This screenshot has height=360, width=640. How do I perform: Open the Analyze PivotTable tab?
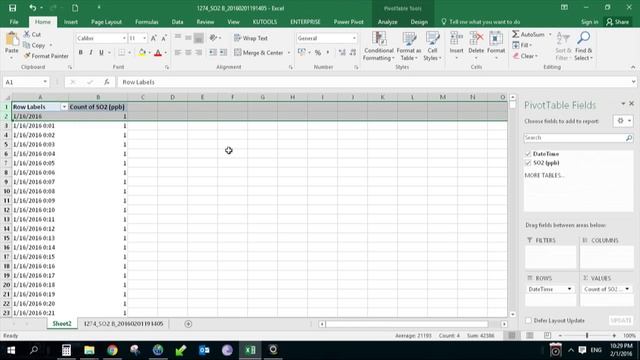point(387,22)
